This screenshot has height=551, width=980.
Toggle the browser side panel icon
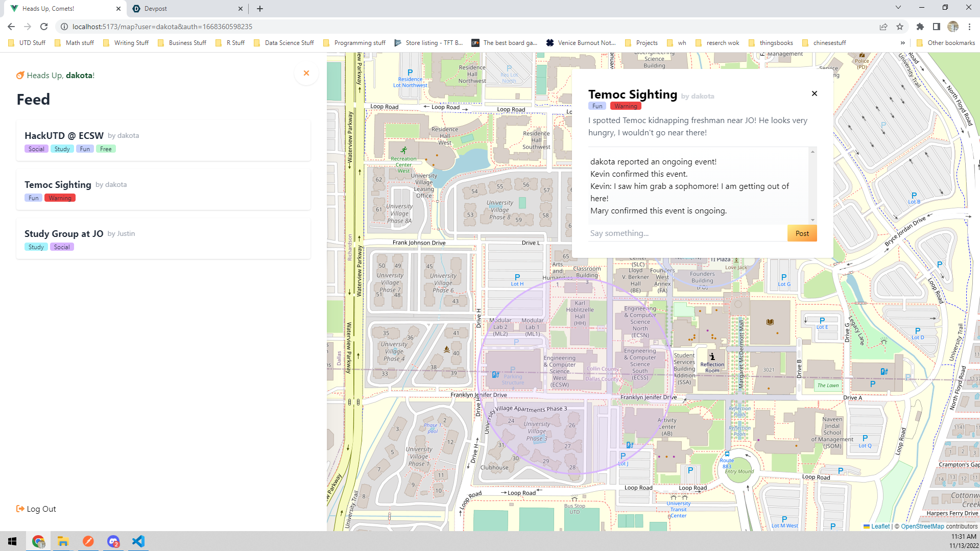(x=937, y=27)
